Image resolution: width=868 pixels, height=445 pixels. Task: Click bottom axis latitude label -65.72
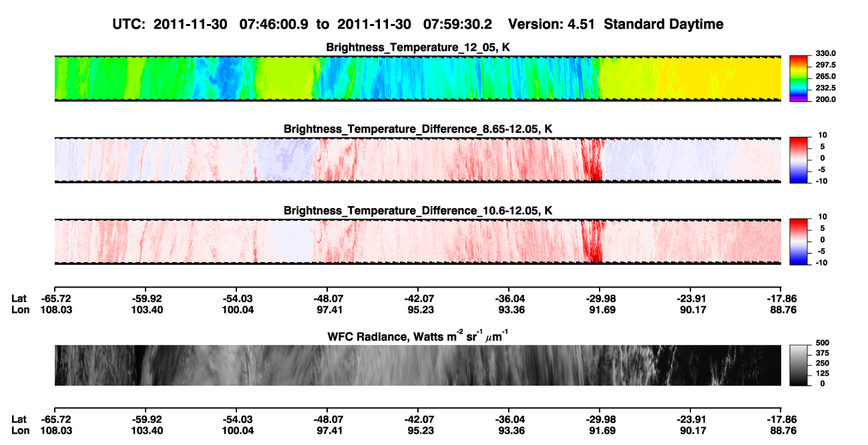click(x=55, y=419)
